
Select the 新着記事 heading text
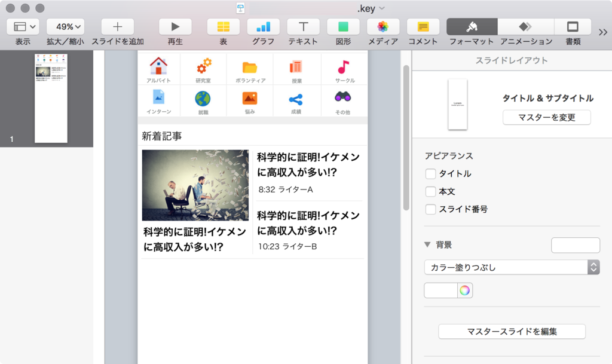point(161,136)
